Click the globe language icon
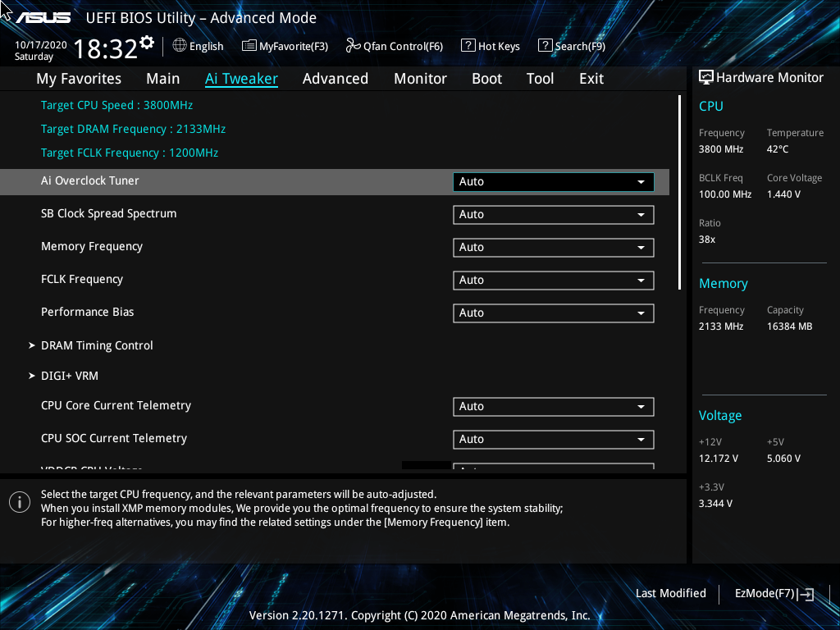 pos(180,46)
